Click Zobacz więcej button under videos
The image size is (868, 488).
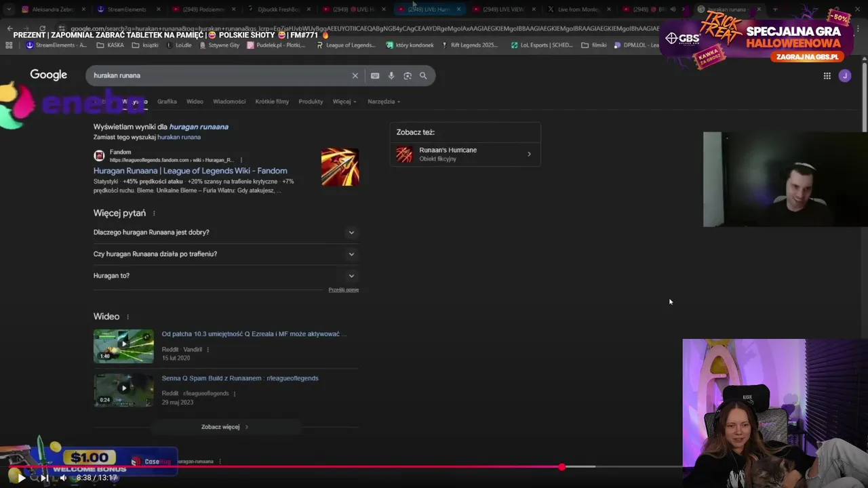click(x=225, y=427)
